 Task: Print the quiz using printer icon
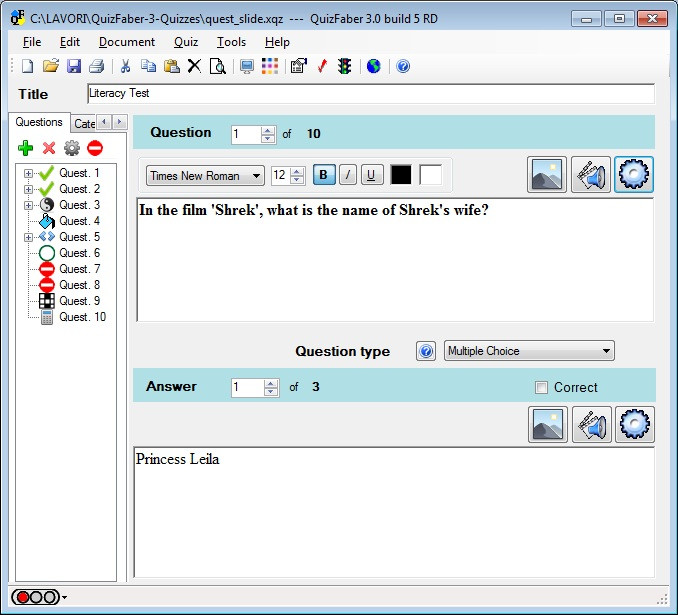click(96, 66)
